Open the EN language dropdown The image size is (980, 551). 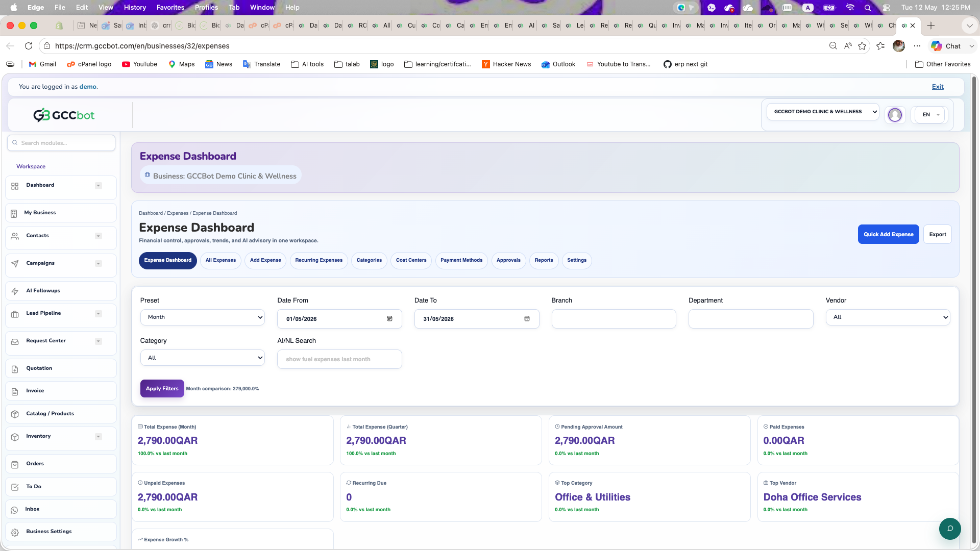[930, 115]
